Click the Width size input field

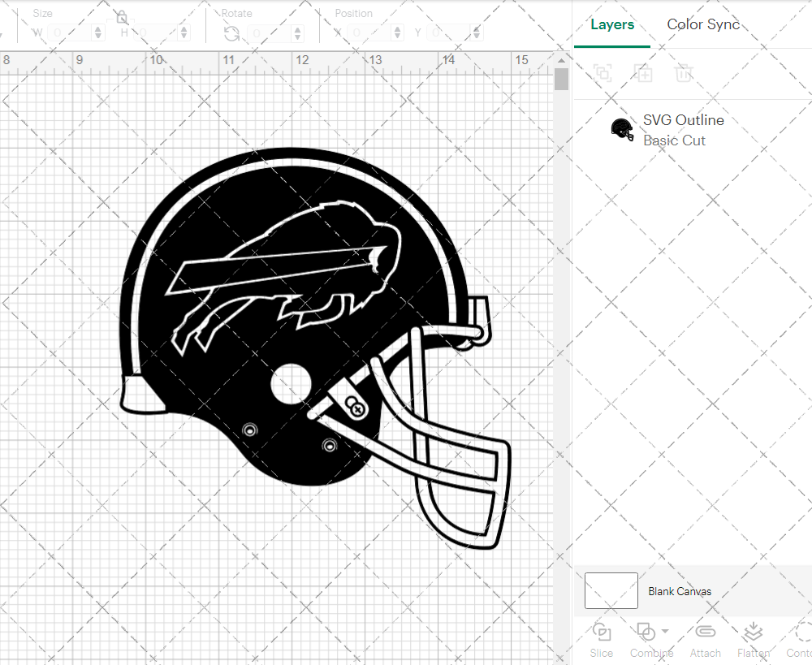[70, 33]
